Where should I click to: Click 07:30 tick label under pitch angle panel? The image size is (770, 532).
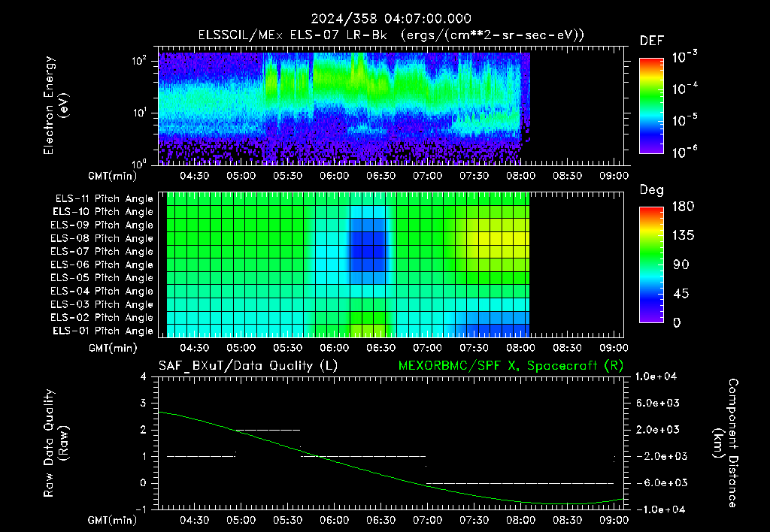[x=474, y=349]
